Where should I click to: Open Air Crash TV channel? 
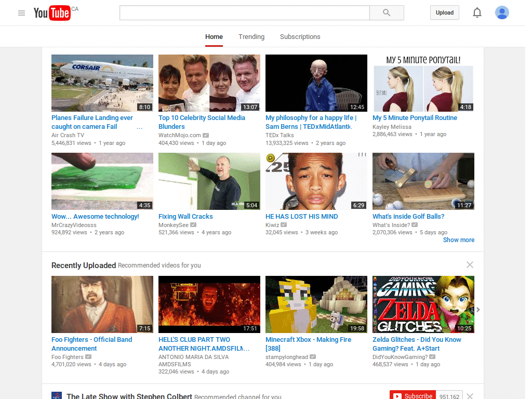[68, 135]
